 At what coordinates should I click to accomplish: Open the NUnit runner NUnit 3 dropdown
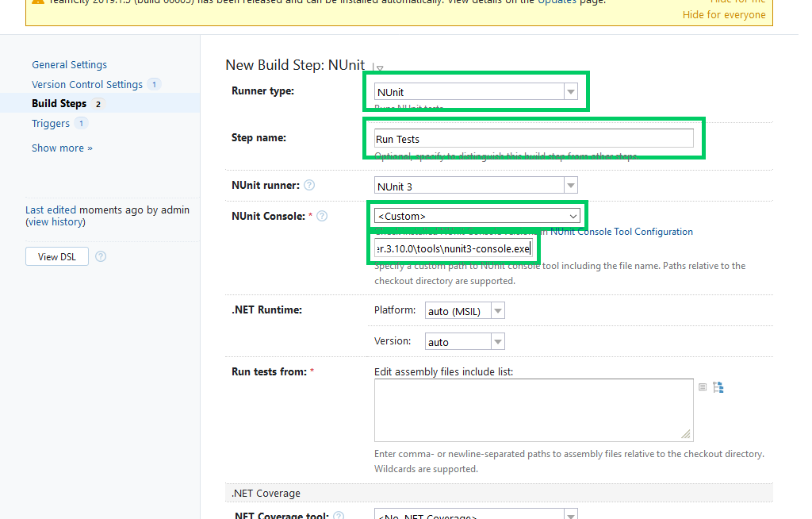pos(476,186)
